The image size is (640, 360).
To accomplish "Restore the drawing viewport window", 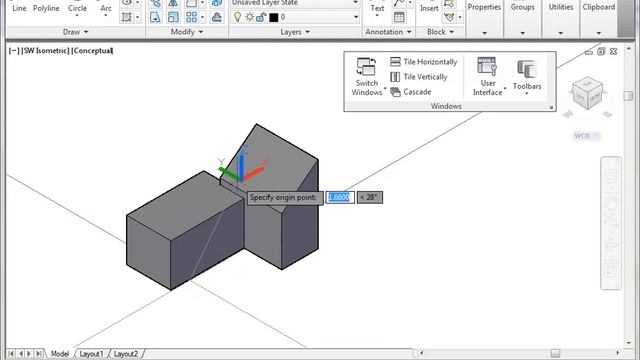I will [x=601, y=51].
